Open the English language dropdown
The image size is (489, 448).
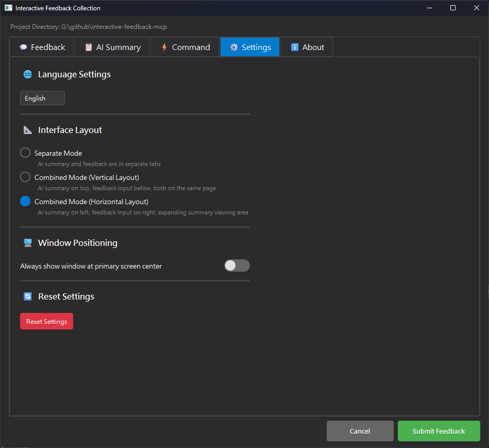[42, 98]
